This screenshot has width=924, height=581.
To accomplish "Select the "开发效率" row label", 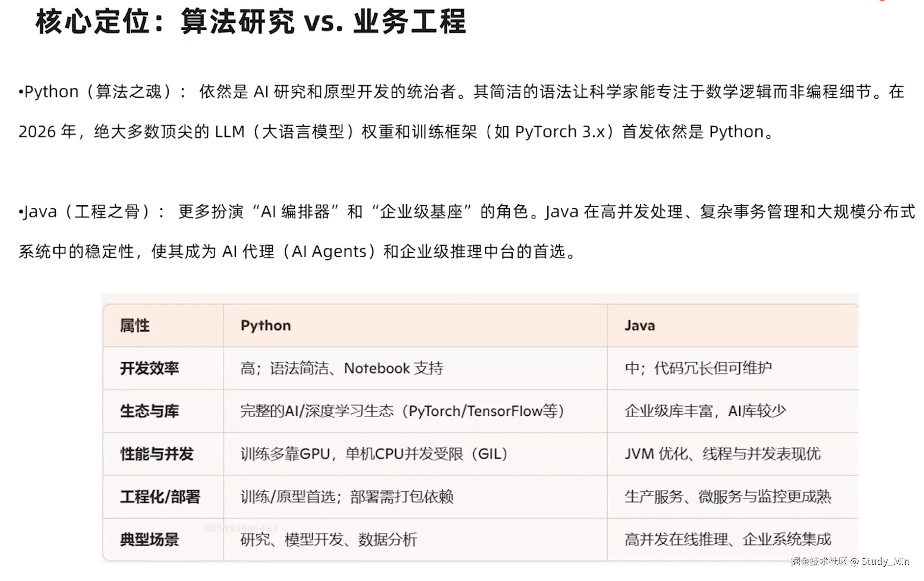I will pos(149,368).
